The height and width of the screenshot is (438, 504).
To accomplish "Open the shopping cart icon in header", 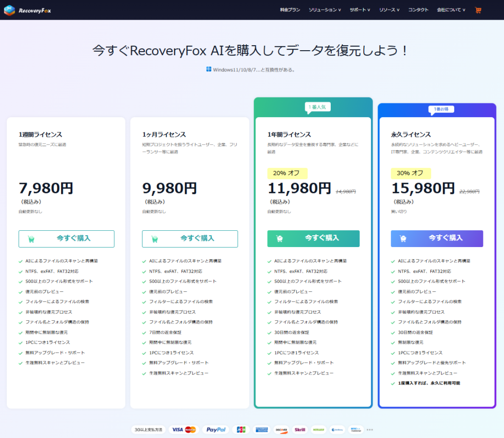I will 478,10.
